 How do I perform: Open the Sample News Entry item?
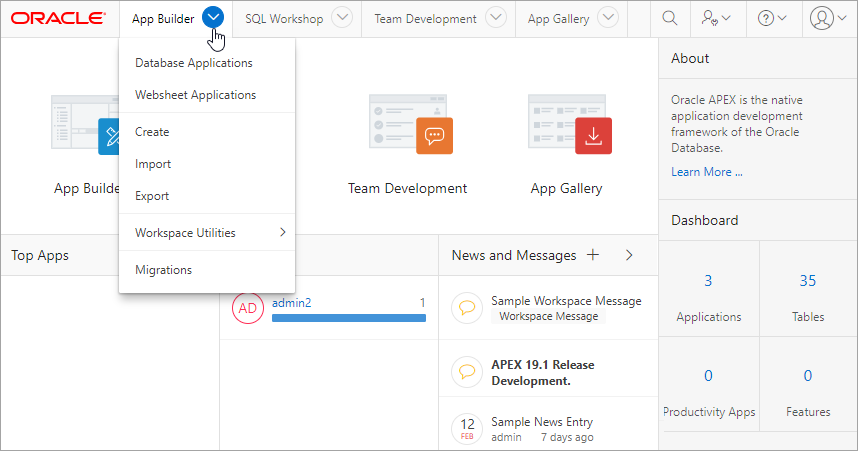[542, 422]
